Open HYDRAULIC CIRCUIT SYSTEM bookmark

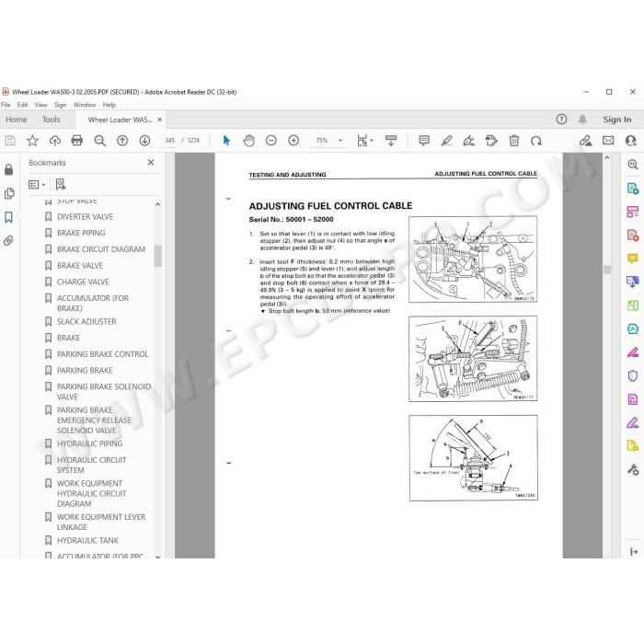(92, 465)
